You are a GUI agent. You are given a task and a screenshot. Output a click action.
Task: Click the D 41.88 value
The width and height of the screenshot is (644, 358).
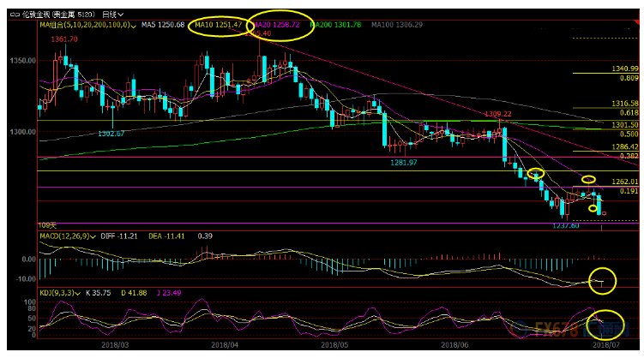134,293
